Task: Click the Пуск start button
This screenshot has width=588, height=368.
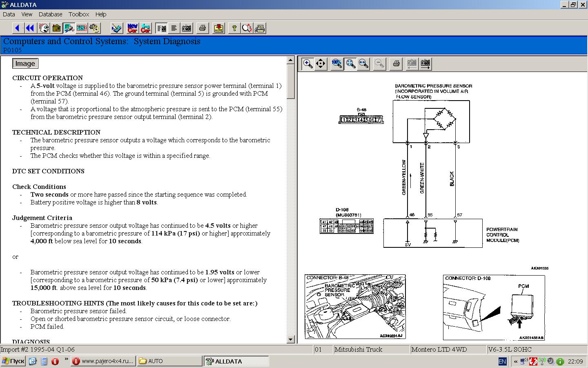Action: point(13,361)
